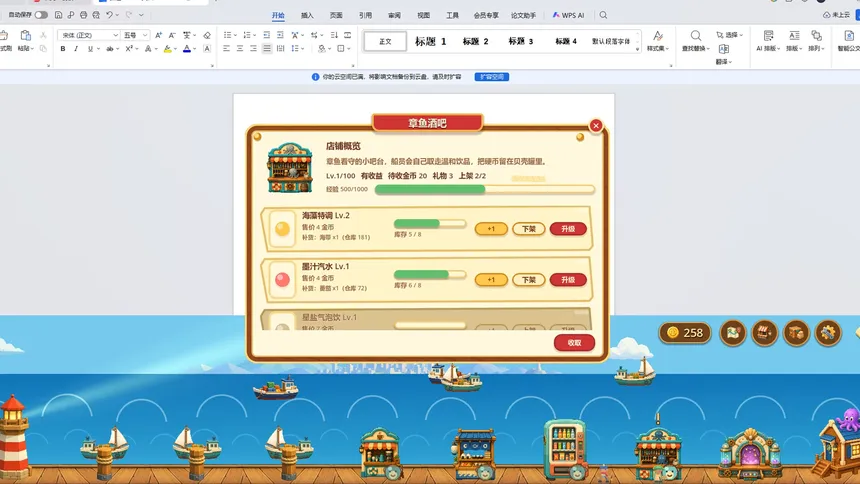860x484 pixels.
Task: Click the paste clipboard icon
Action: (x=25, y=36)
